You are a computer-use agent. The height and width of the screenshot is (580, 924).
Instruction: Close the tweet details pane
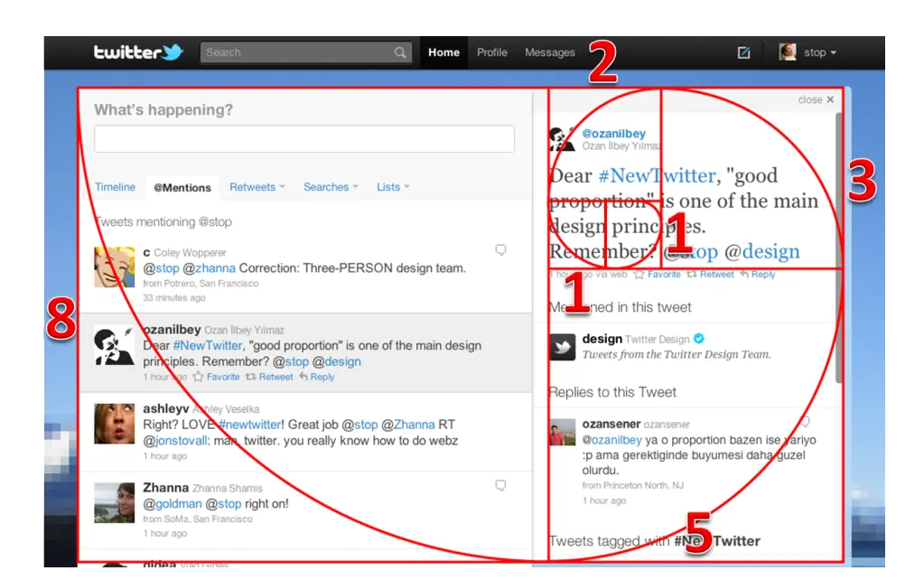coord(817,99)
